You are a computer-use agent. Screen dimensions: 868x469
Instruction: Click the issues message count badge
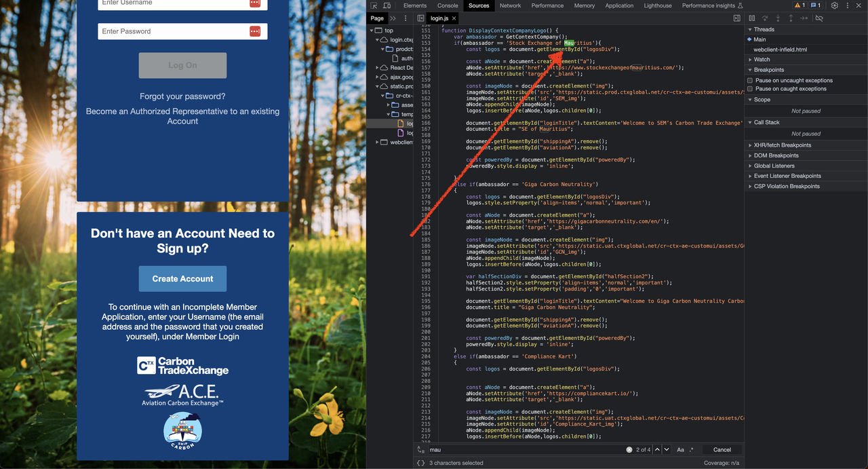point(816,5)
